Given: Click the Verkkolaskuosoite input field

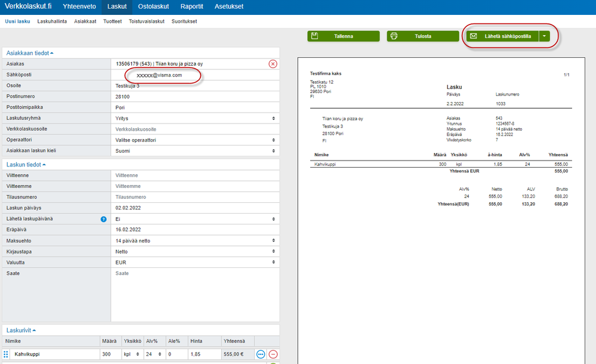Looking at the screenshot, I should point(195,129).
